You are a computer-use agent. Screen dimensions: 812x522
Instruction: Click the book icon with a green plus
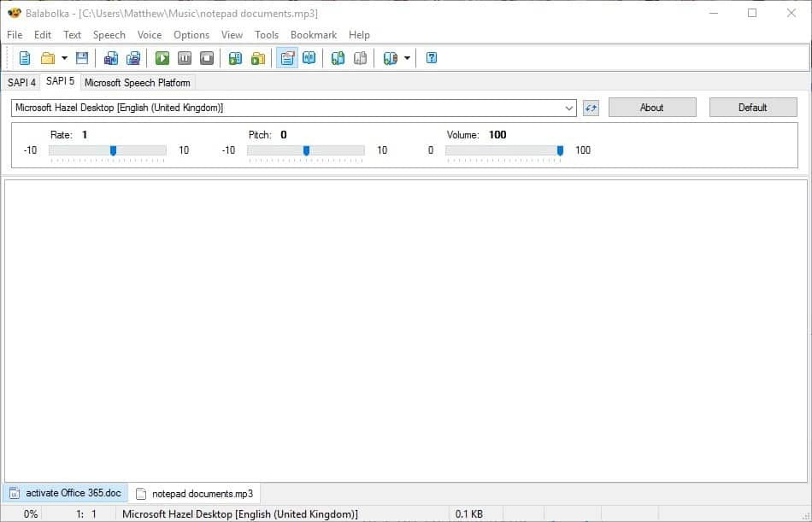(x=338, y=58)
